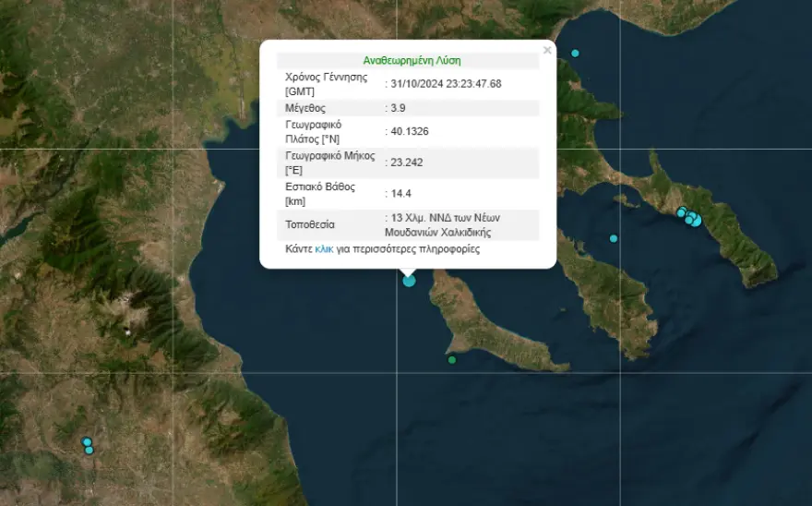Click the latitude value 40.1326
812x506 pixels.
point(409,131)
